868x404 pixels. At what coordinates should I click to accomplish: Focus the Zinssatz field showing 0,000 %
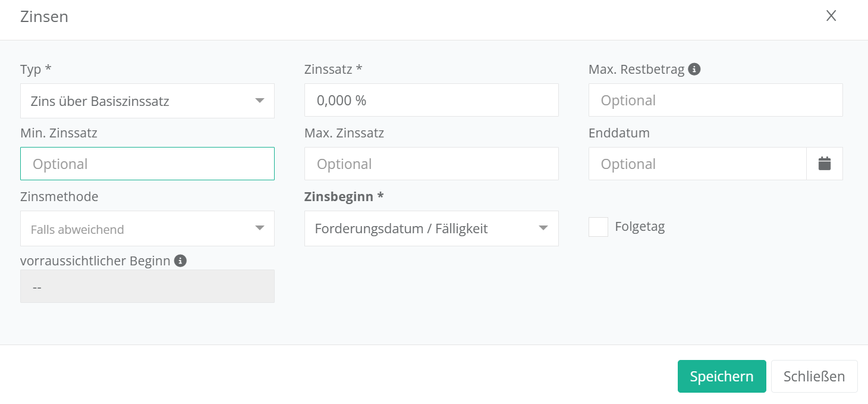[x=432, y=101]
